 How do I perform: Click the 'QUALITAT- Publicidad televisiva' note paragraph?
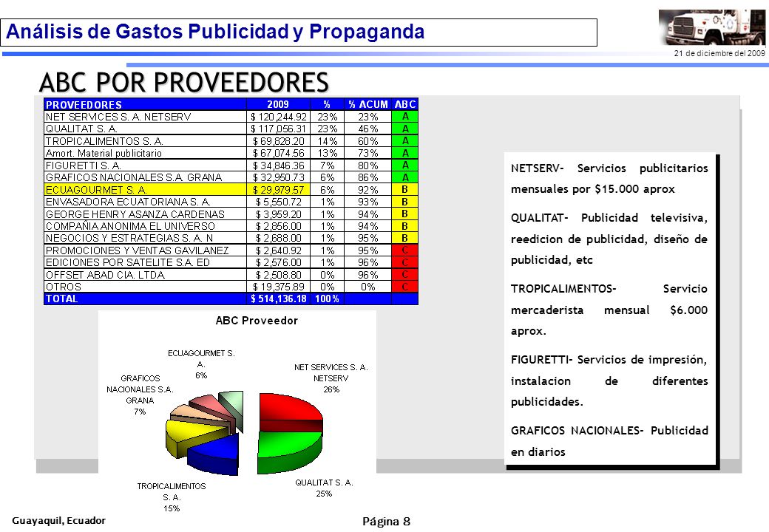point(609,239)
